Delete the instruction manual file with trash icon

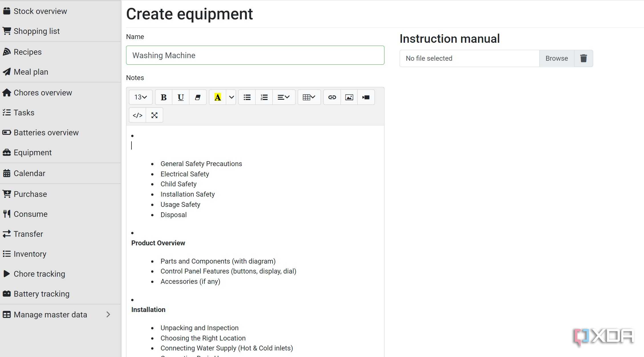[x=584, y=58]
